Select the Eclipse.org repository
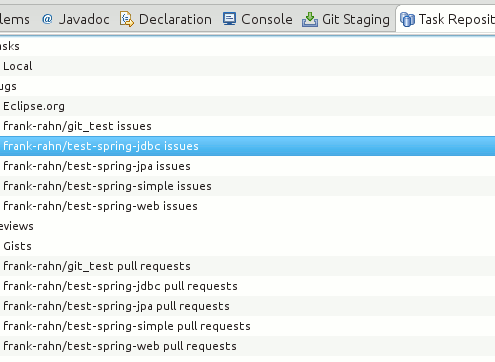Screen dimensions: 495x362 247,106
